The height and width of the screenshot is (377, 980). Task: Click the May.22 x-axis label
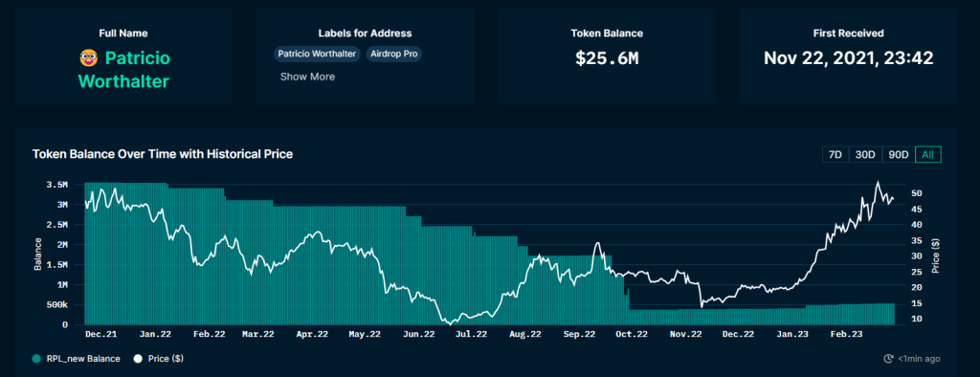pyautogui.click(x=366, y=335)
